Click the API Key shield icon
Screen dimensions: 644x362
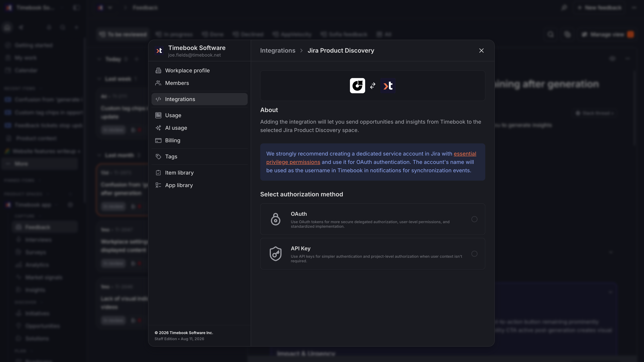click(x=275, y=254)
